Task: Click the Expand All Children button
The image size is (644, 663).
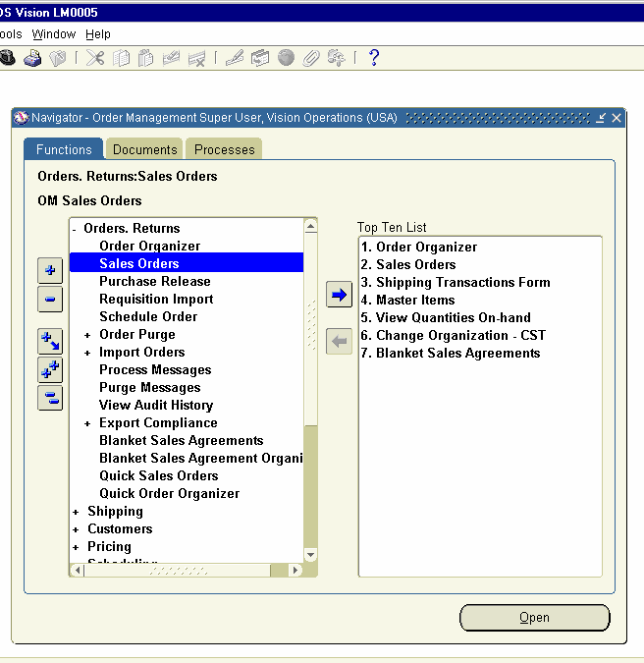Action: tap(50, 341)
